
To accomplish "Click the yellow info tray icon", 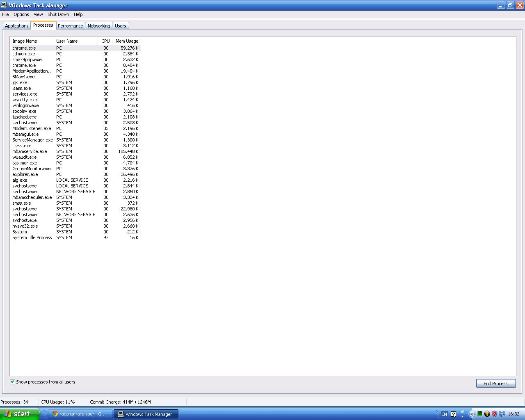I will pyautogui.click(x=487, y=414).
